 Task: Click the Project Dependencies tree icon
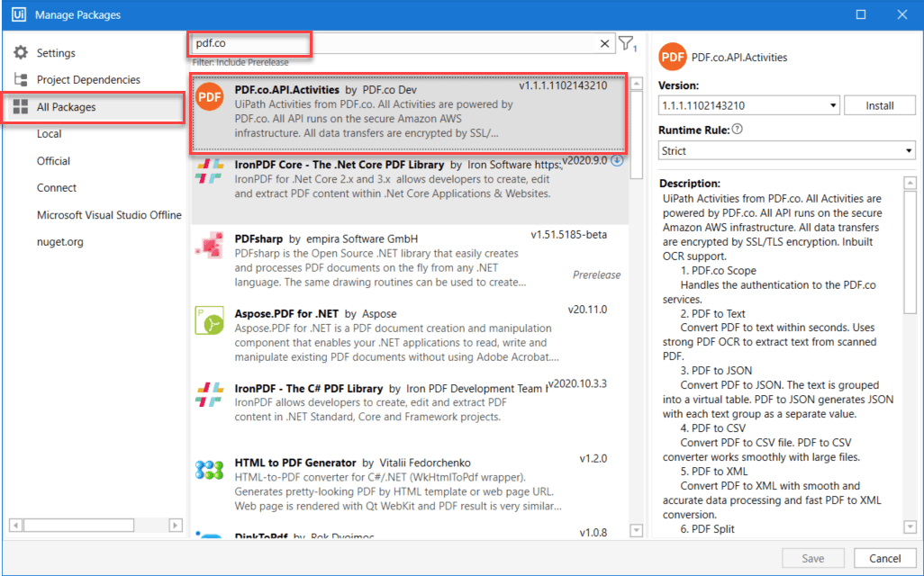pyautogui.click(x=21, y=79)
